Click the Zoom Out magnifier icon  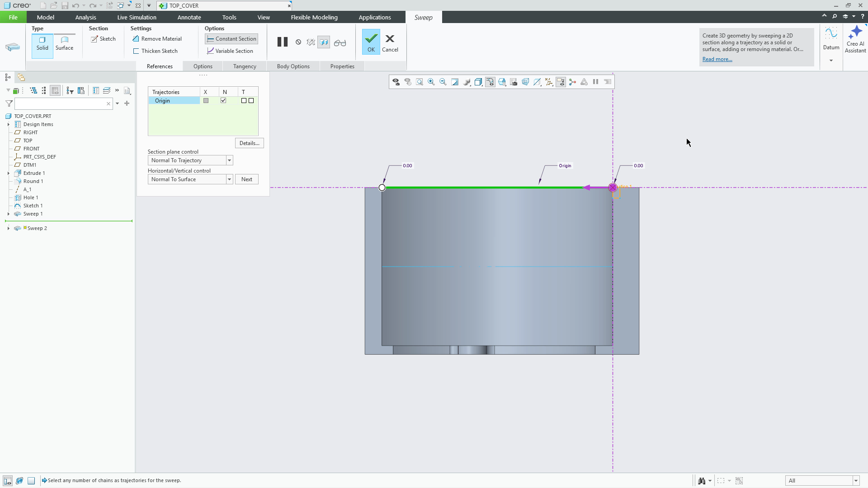pos(443,82)
